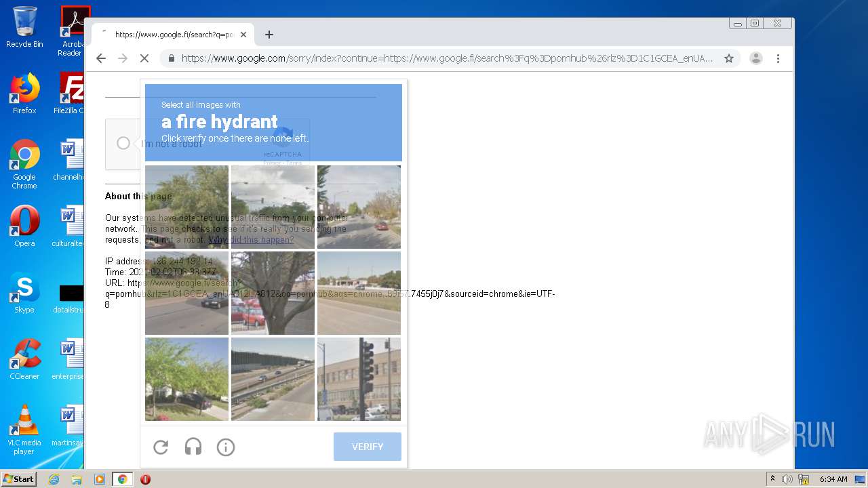868x488 pixels.
Task: Minimize the Chrome window
Action: (738, 23)
